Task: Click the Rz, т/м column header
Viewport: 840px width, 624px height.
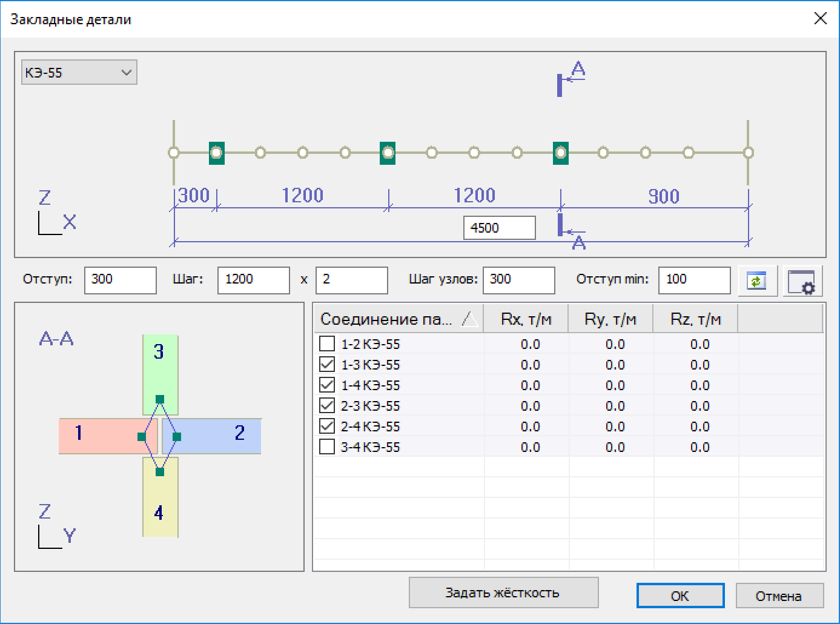Action: coord(695,319)
